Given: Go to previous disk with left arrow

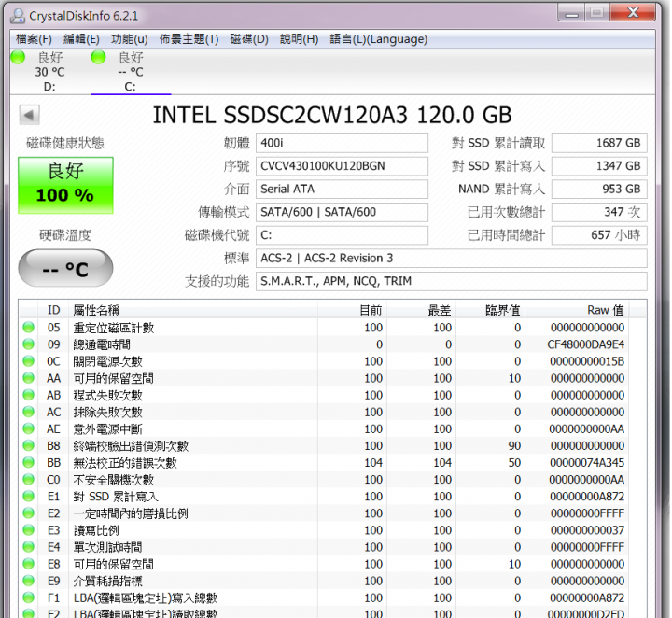Looking at the screenshot, I should (29, 115).
